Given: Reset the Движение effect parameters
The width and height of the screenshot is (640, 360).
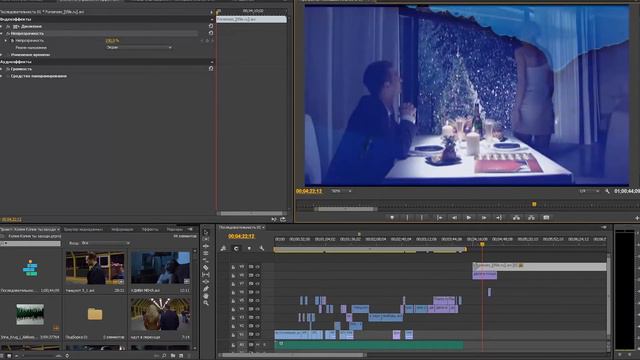Looking at the screenshot, I should coord(211,26).
